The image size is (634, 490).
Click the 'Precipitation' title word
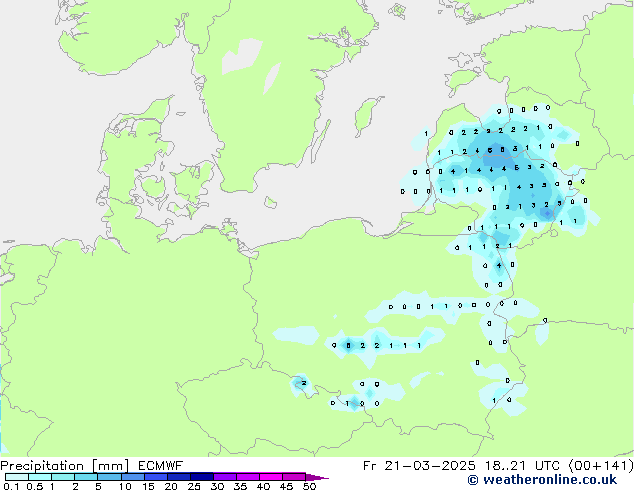pos(42,466)
